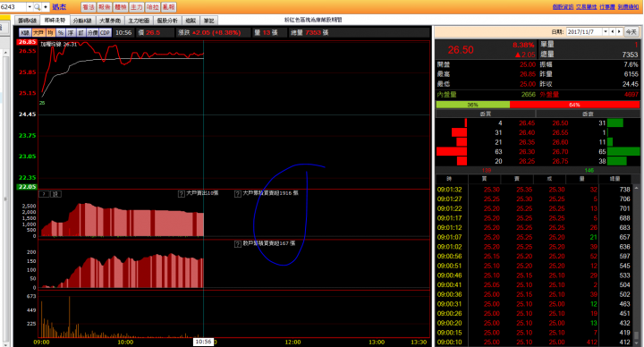The image size is (644, 347).
Task: Focus the stock code field showing 6243
Action: [13, 7]
